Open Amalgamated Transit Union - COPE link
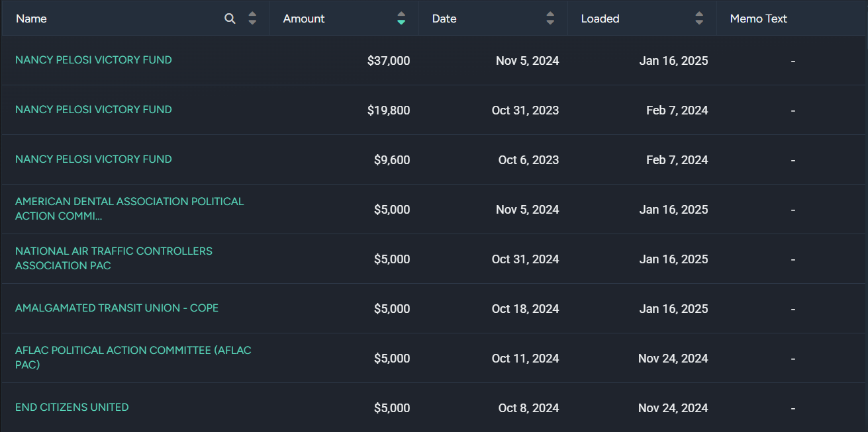868x432 pixels. (117, 308)
